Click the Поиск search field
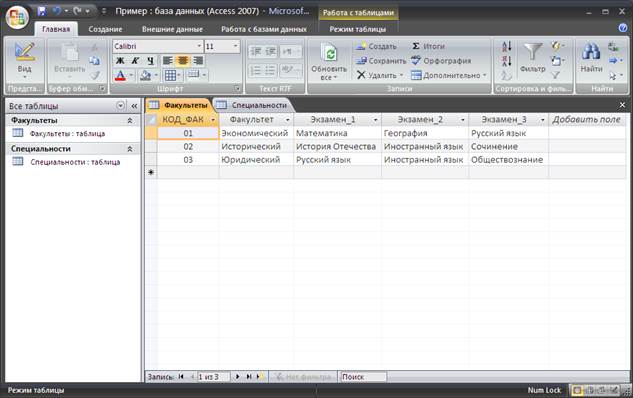Image resolution: width=633 pixels, height=398 pixels. pyautogui.click(x=363, y=377)
